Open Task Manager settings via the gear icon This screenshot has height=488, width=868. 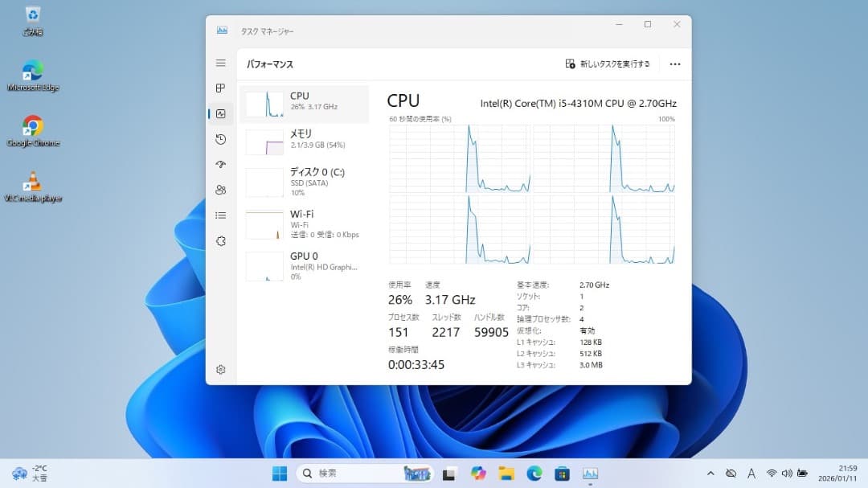tap(221, 369)
